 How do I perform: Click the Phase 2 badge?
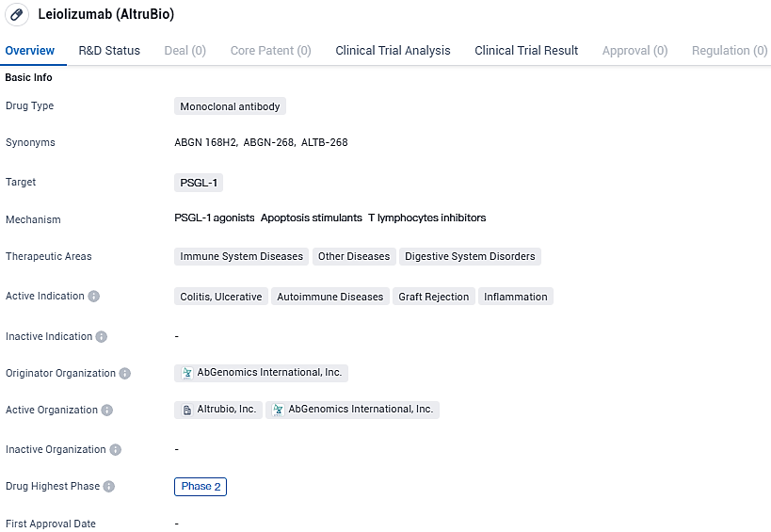click(201, 487)
